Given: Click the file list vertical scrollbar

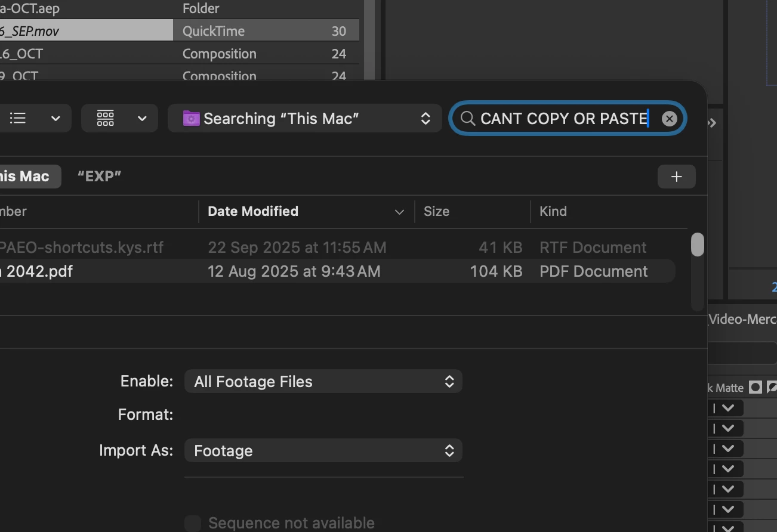Looking at the screenshot, I should [697, 245].
